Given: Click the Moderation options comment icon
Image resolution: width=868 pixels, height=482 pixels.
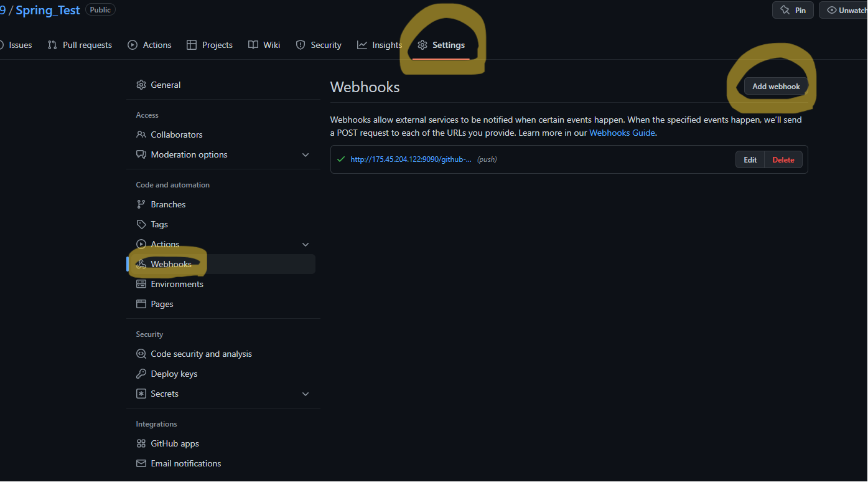Looking at the screenshot, I should pyautogui.click(x=141, y=154).
